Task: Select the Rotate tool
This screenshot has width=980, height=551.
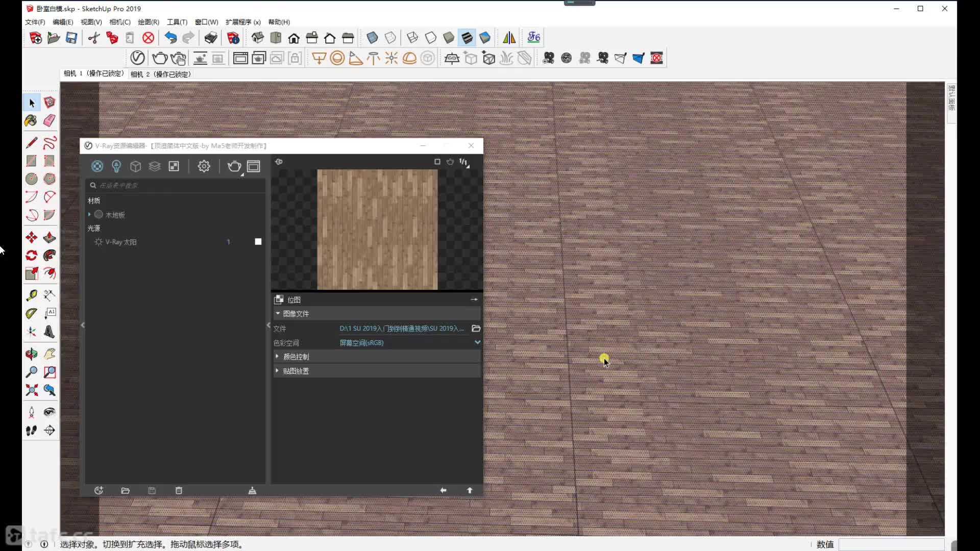Action: [32, 255]
